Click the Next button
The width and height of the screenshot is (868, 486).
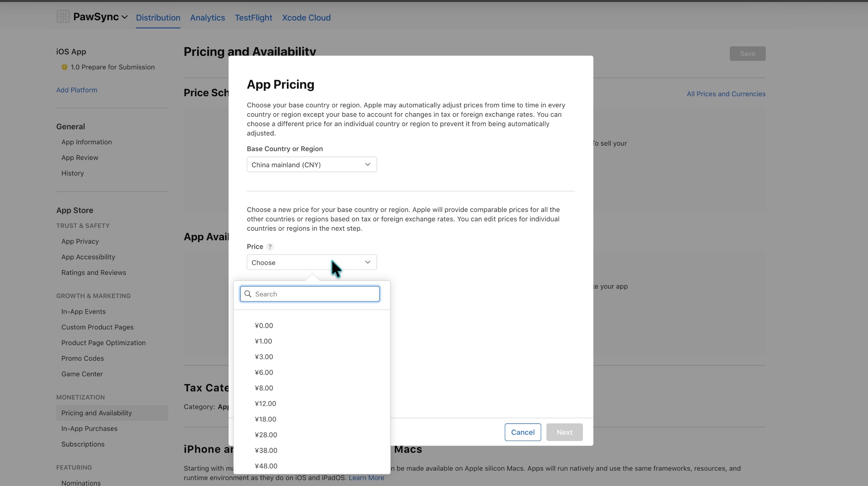[564, 432]
